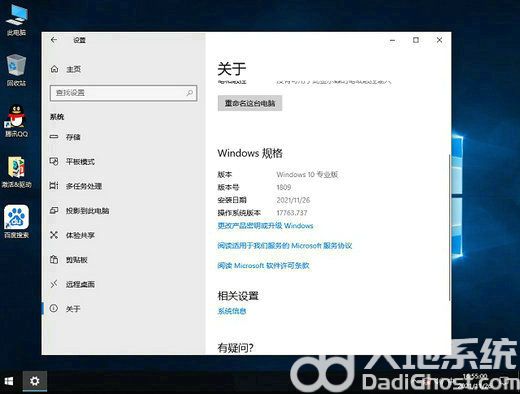Click the 有疑问? heading
The height and width of the screenshot is (394, 520).
click(x=235, y=348)
